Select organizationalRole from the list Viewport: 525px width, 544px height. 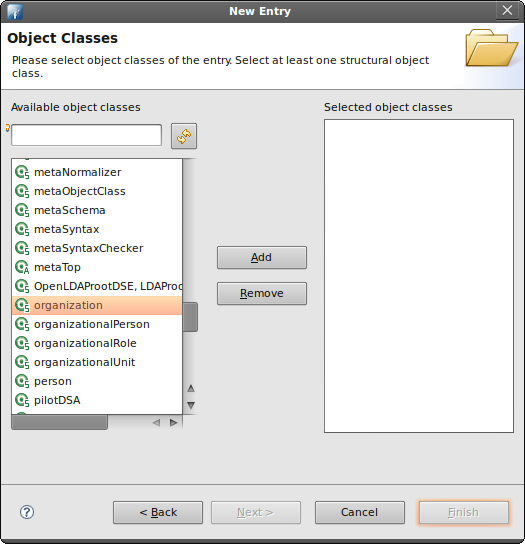pos(97,343)
